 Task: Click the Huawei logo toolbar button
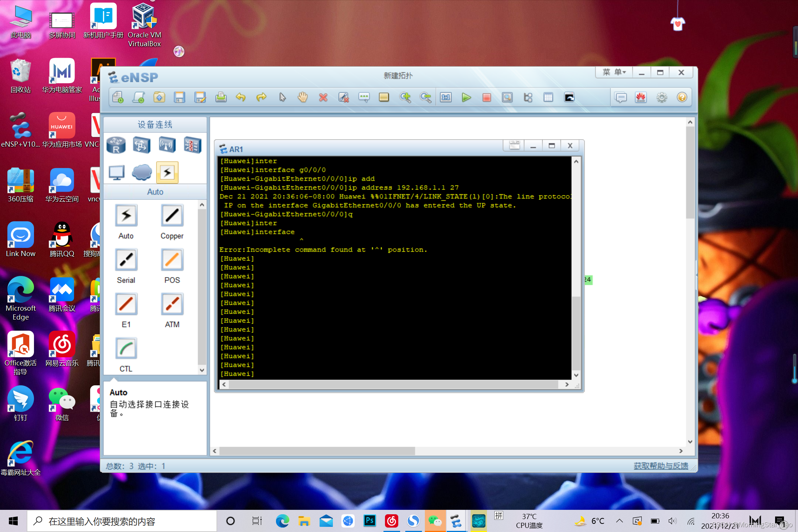click(641, 98)
